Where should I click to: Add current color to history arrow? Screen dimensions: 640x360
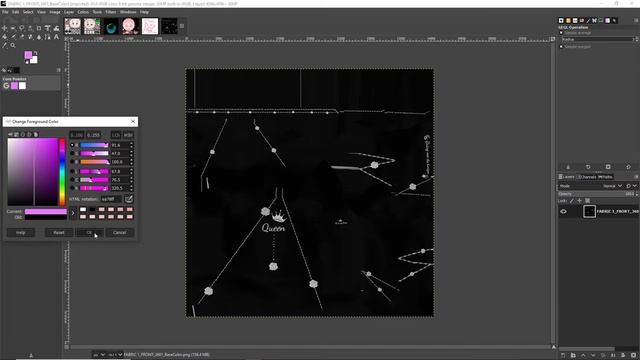[x=73, y=213]
